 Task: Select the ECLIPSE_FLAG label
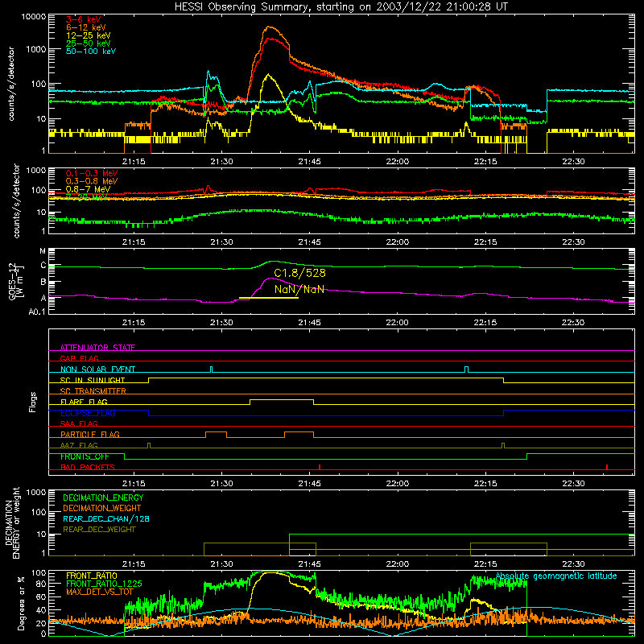[x=88, y=413]
